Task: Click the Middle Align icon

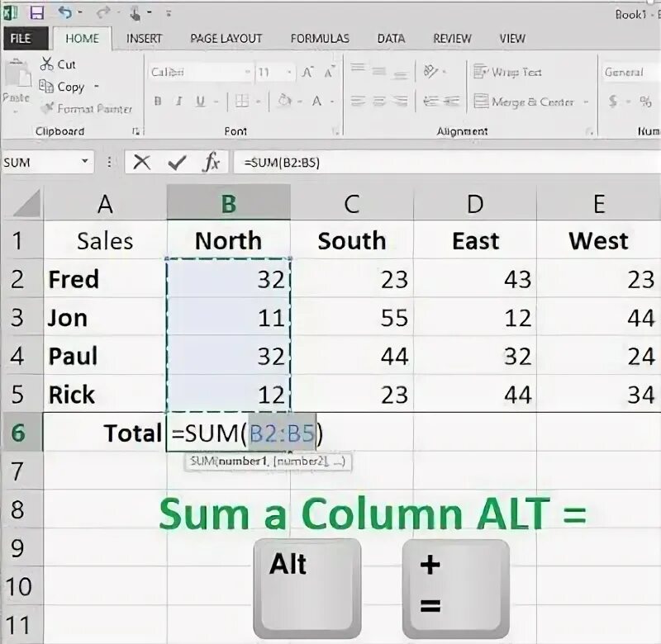Action: coord(378,72)
